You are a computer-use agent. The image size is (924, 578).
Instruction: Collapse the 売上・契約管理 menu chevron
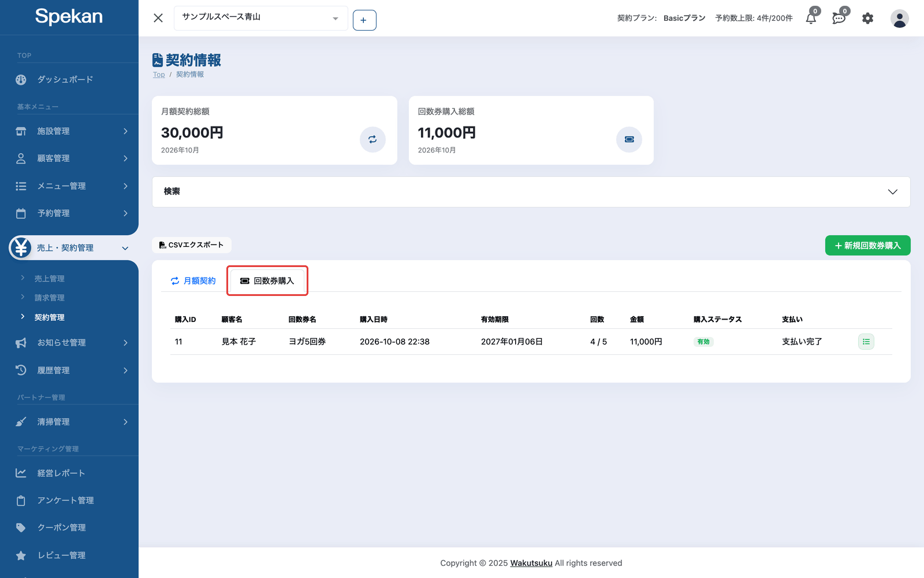(125, 248)
